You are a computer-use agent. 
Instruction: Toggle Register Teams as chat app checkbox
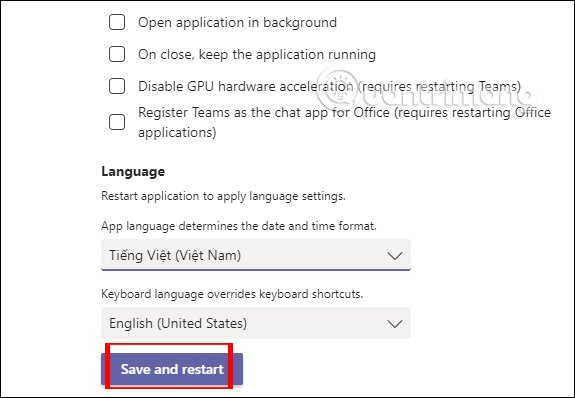click(x=117, y=122)
